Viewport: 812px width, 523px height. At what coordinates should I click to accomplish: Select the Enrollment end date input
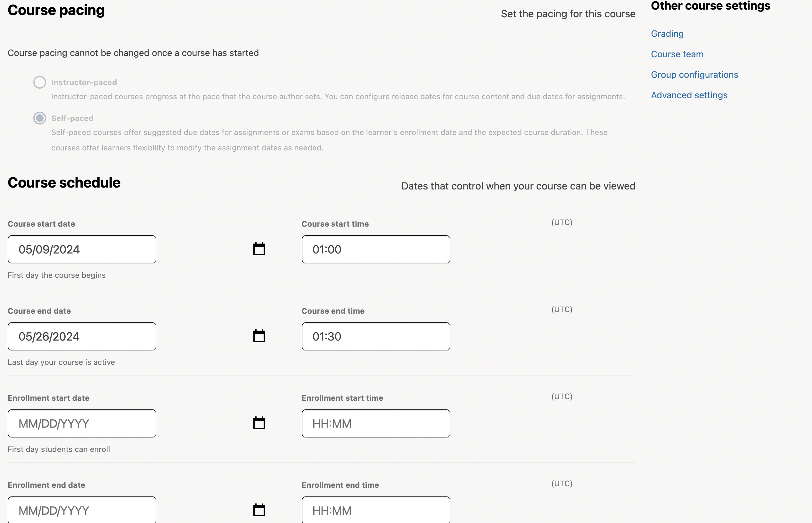[x=82, y=510]
